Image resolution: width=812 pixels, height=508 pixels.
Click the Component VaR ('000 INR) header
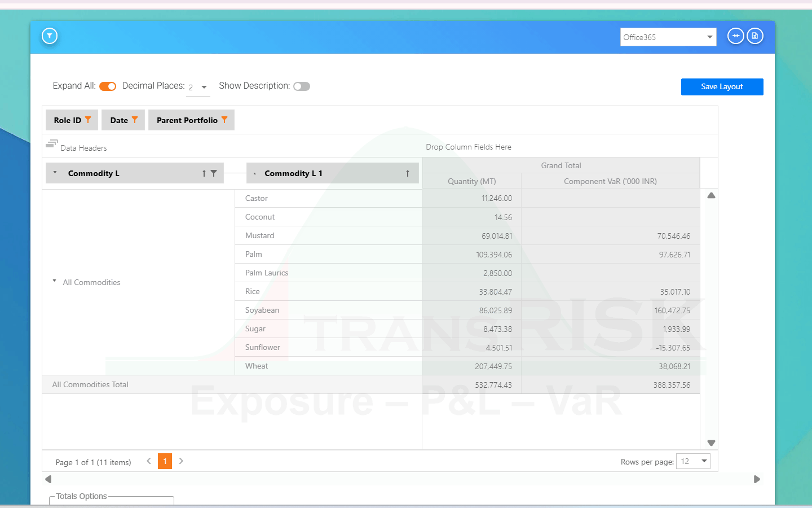(x=610, y=181)
